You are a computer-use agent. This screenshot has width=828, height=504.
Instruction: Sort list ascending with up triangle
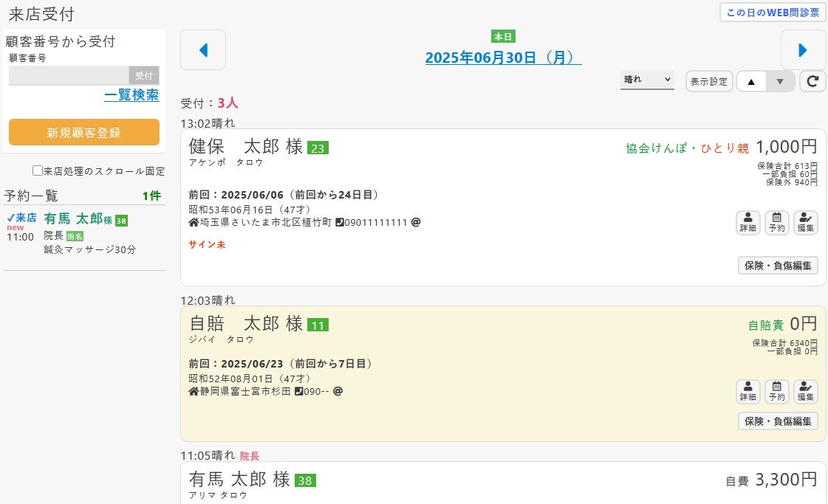pyautogui.click(x=751, y=81)
